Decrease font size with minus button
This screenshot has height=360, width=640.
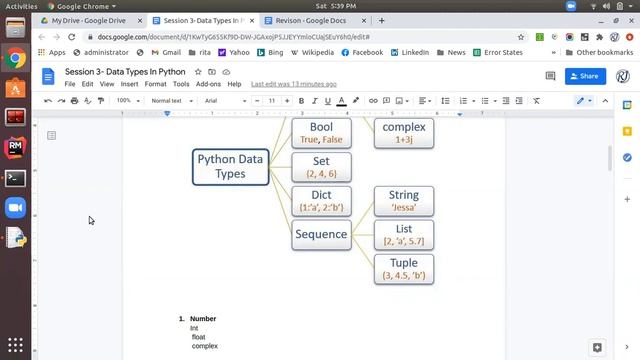(x=257, y=101)
